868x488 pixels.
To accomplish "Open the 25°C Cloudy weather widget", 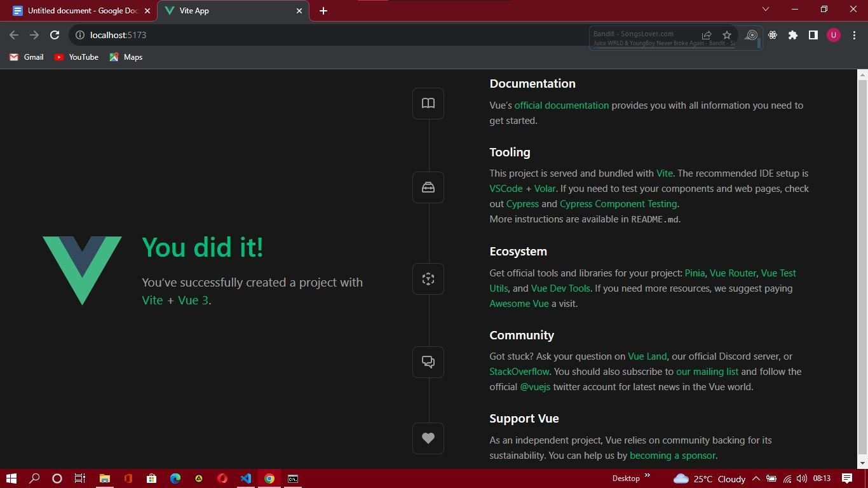I will 709,478.
